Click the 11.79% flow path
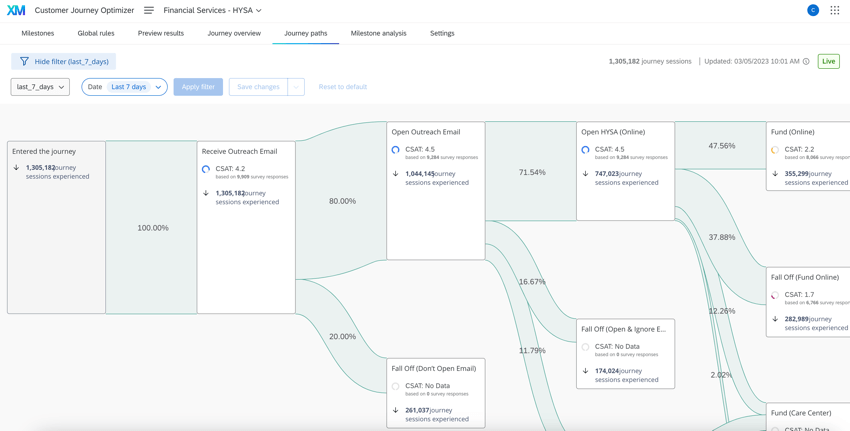Viewport: 850px width, 431px height. (x=532, y=350)
